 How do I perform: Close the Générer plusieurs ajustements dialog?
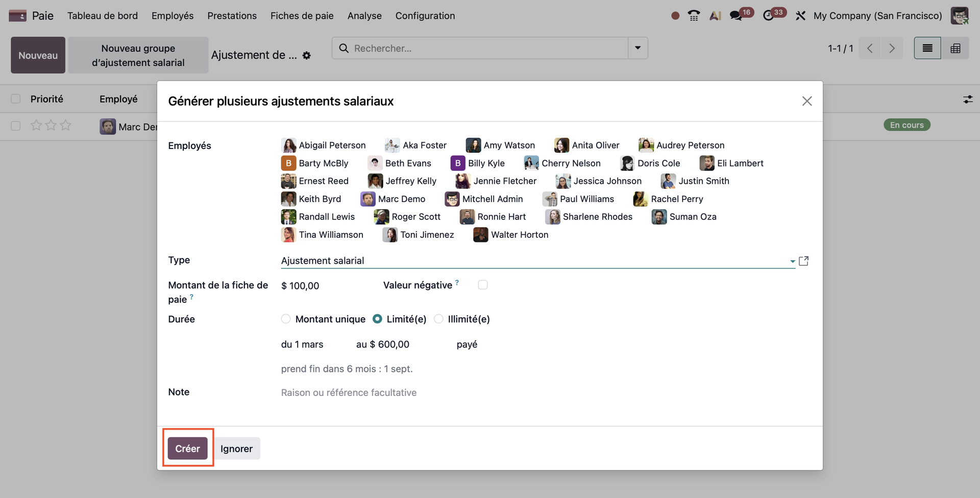click(806, 101)
